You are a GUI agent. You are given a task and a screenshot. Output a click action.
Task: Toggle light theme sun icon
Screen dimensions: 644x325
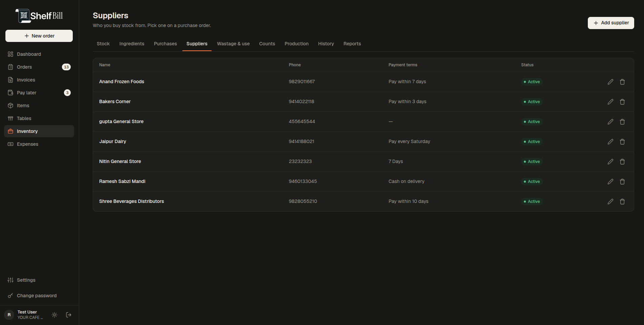pyautogui.click(x=54, y=315)
